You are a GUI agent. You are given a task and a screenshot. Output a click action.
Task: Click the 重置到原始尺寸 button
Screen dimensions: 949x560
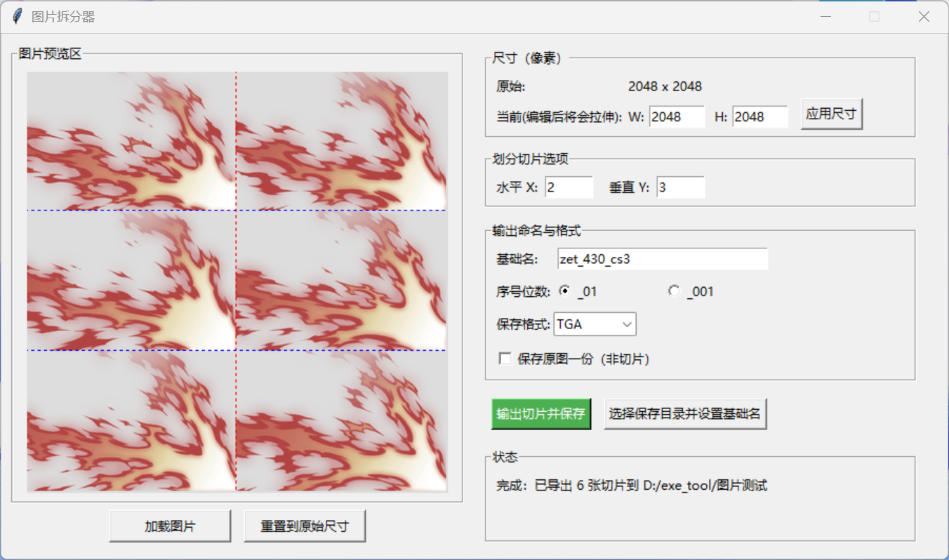pyautogui.click(x=305, y=526)
